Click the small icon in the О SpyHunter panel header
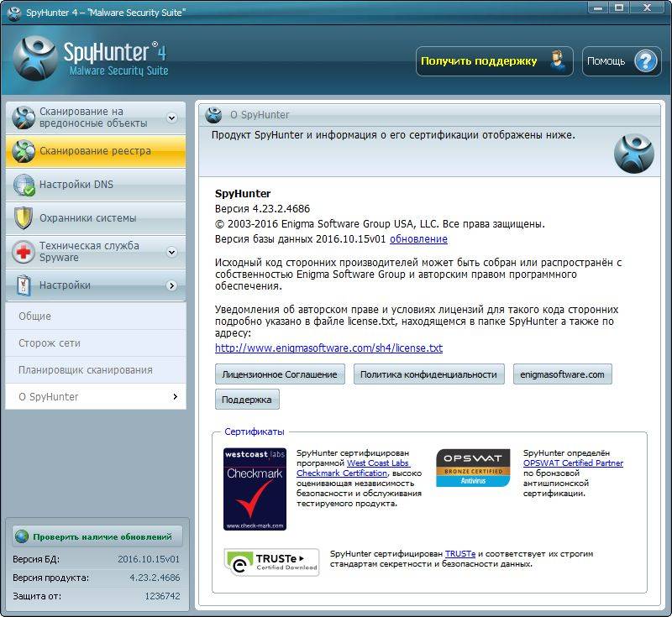Viewport: 672px width, 617px height. coord(213,115)
